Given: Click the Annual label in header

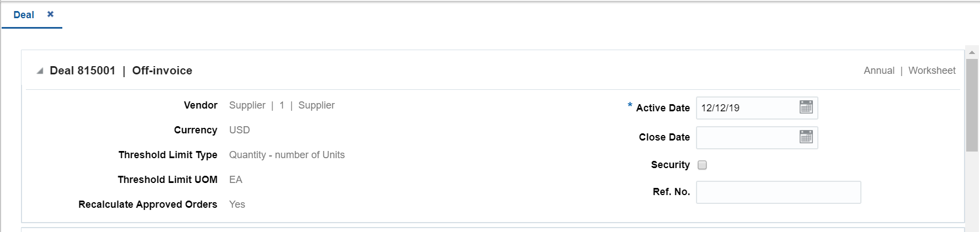Looking at the screenshot, I should click(879, 71).
